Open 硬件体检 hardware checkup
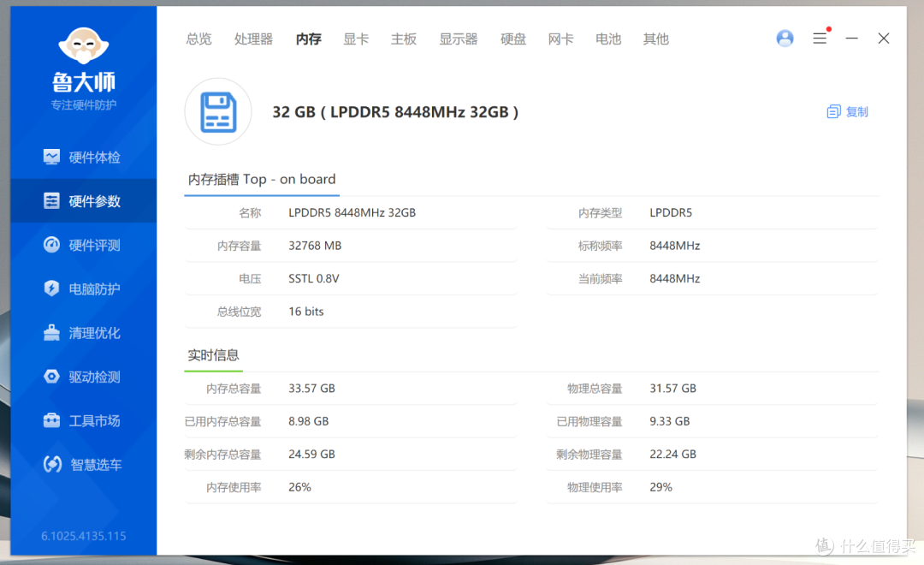Screen dimensions: 924x565 [83, 158]
